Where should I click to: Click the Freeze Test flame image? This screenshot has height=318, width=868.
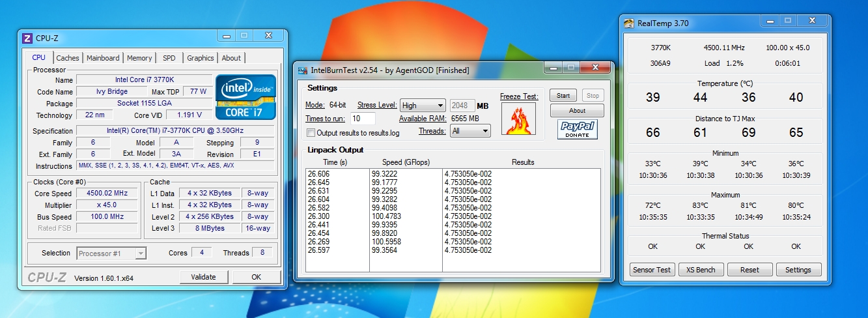point(518,119)
